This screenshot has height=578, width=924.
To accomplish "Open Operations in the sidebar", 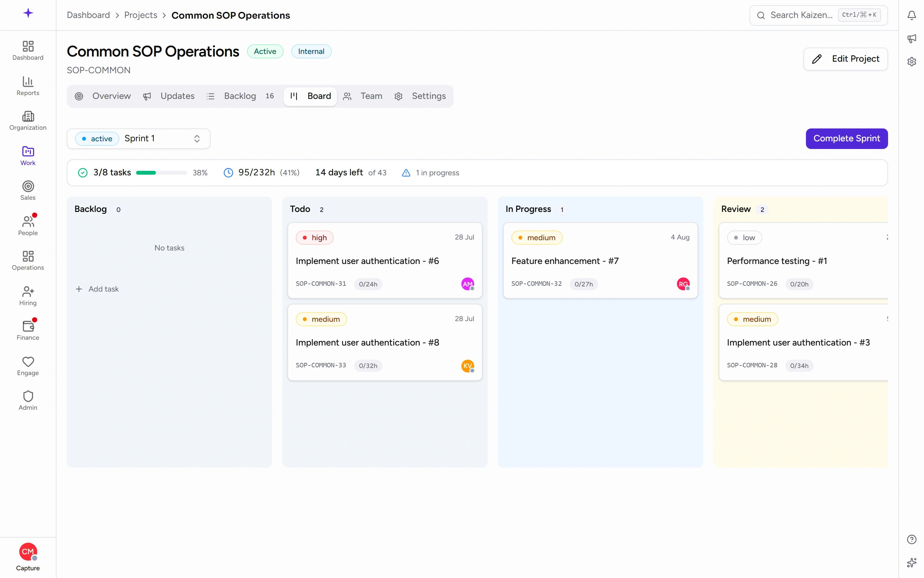I will [28, 261].
